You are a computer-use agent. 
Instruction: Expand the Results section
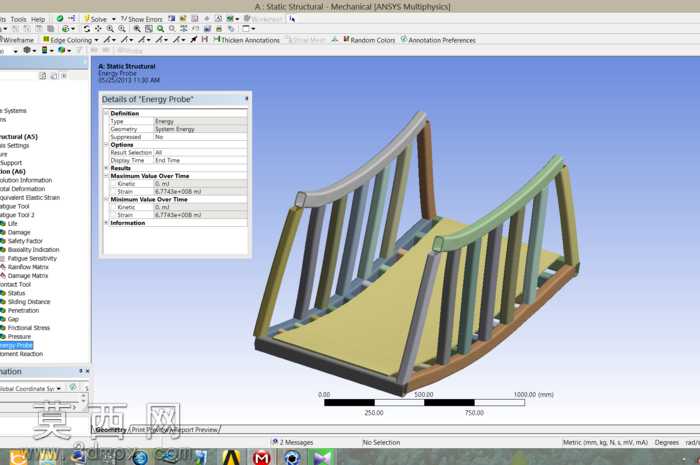106,168
